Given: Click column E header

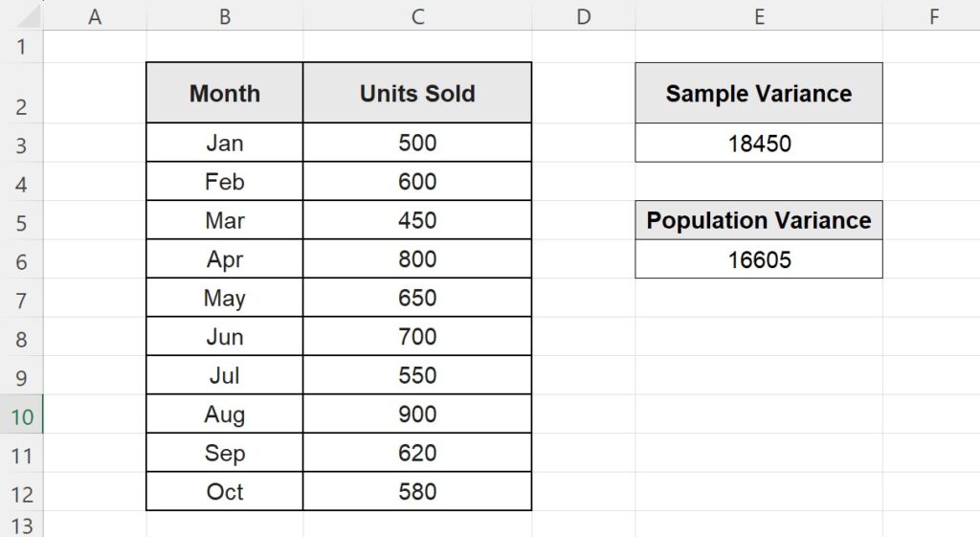Looking at the screenshot, I should pos(759,15).
